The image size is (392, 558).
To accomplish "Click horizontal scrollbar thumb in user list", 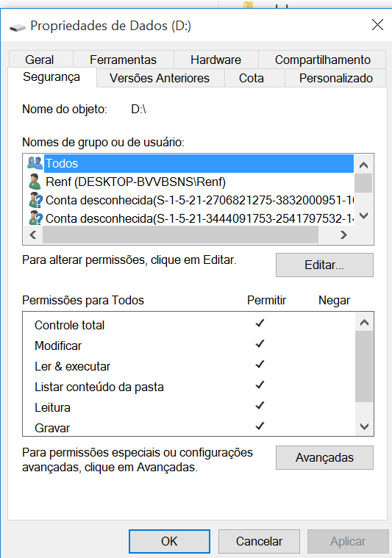I will click(x=180, y=235).
